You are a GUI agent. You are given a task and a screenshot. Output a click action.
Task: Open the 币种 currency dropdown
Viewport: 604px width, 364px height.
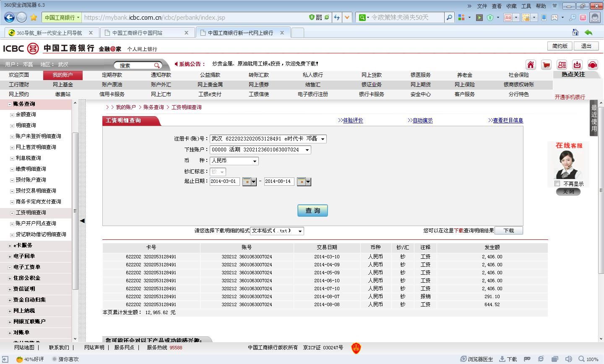click(254, 161)
